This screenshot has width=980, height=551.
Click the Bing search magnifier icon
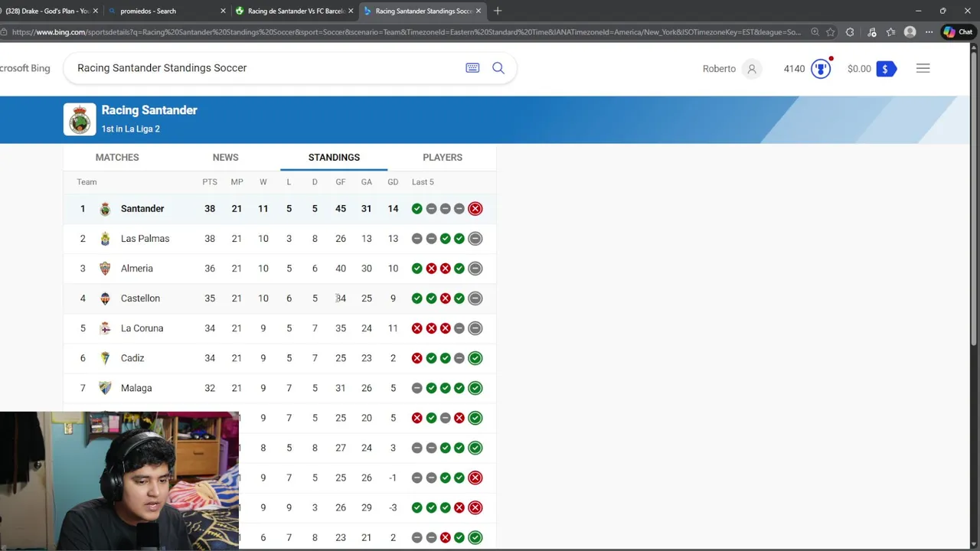[x=498, y=68]
